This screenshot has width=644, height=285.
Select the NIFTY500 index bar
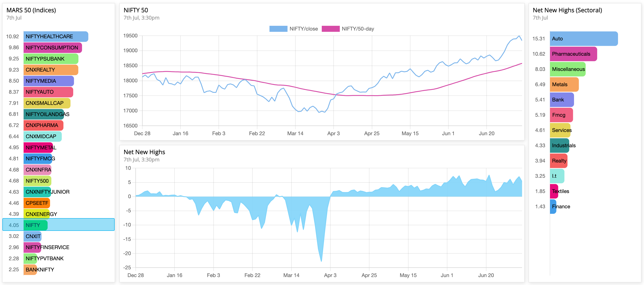tap(38, 181)
